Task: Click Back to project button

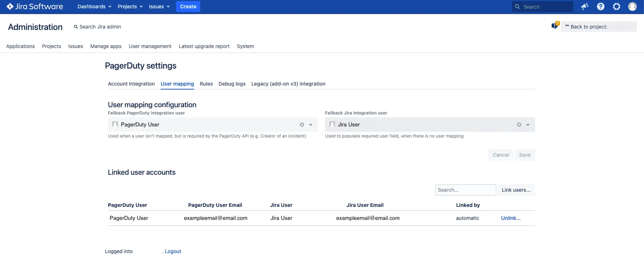Action: pyautogui.click(x=599, y=27)
